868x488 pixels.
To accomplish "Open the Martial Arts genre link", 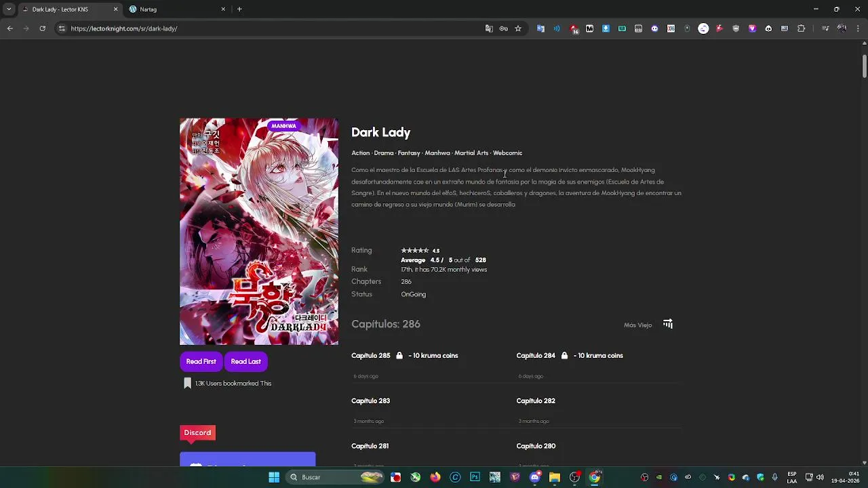I will pyautogui.click(x=471, y=153).
